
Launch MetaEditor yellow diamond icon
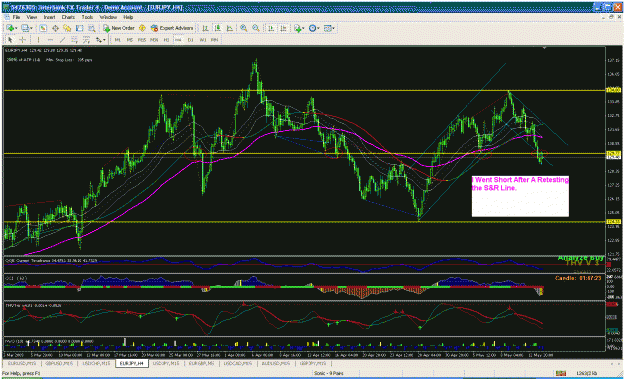tap(142, 28)
